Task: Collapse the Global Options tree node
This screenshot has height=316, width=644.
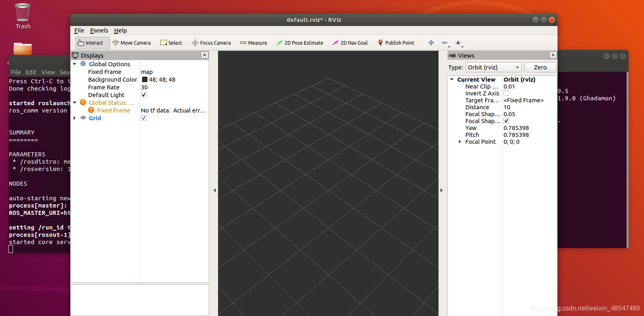Action: tap(75, 64)
